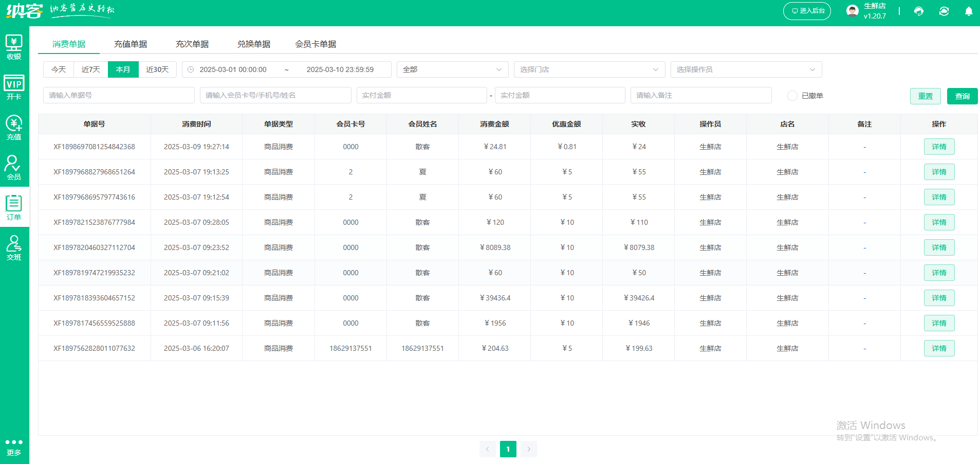Click the 查询 search button
This screenshot has width=980, height=464.
coord(962,96)
